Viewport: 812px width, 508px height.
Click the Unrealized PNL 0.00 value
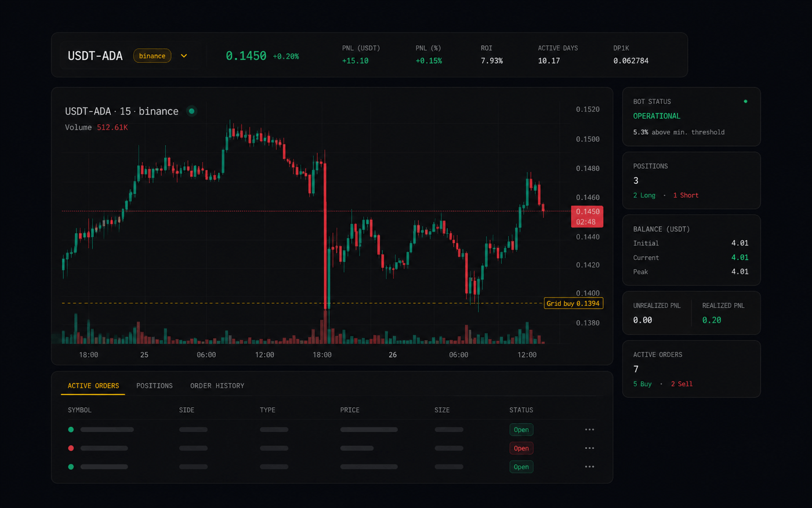click(x=643, y=320)
